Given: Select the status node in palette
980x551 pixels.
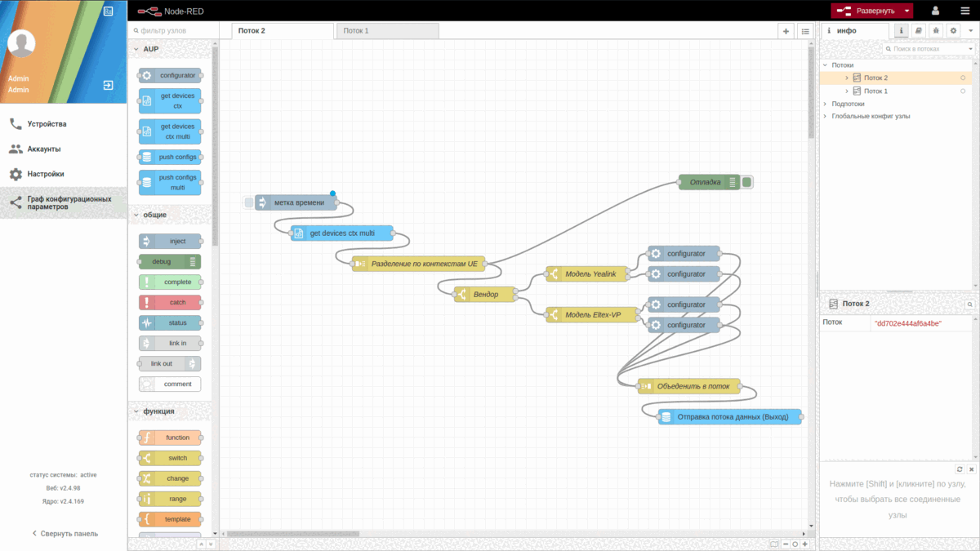Looking at the screenshot, I should 170,323.
